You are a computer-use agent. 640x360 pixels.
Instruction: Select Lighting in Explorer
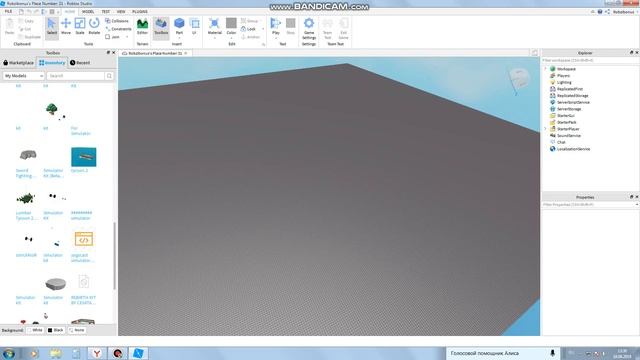pyautogui.click(x=564, y=82)
